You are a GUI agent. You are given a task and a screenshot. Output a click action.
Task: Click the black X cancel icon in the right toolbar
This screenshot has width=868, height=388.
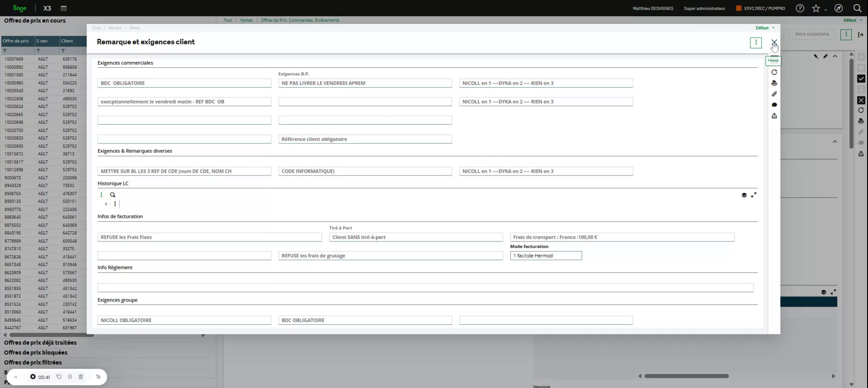tap(861, 100)
